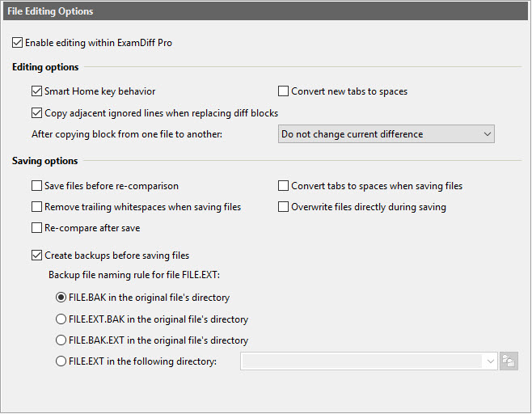Enable Re-compare after save
Image resolution: width=532 pixels, height=414 pixels.
pyautogui.click(x=36, y=228)
